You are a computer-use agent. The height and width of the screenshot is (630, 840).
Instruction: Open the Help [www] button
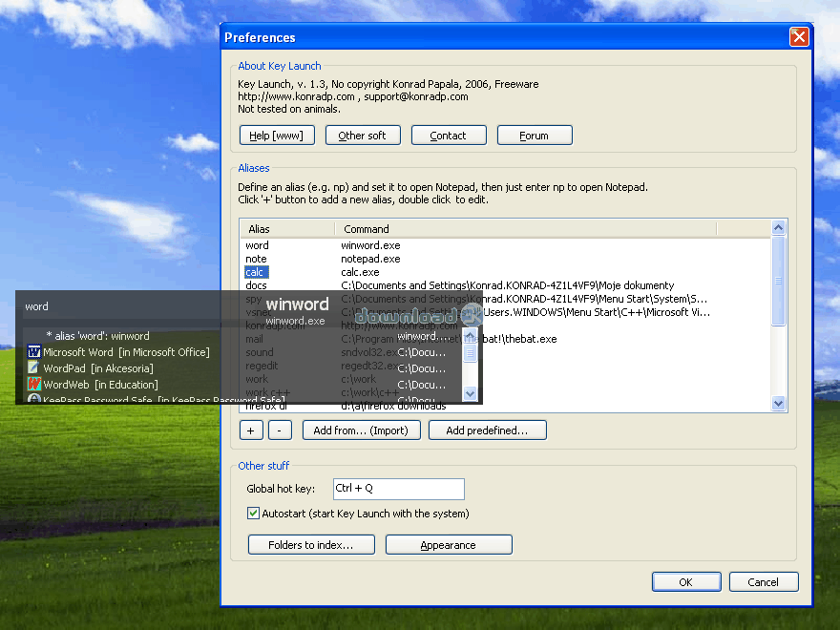(276, 136)
